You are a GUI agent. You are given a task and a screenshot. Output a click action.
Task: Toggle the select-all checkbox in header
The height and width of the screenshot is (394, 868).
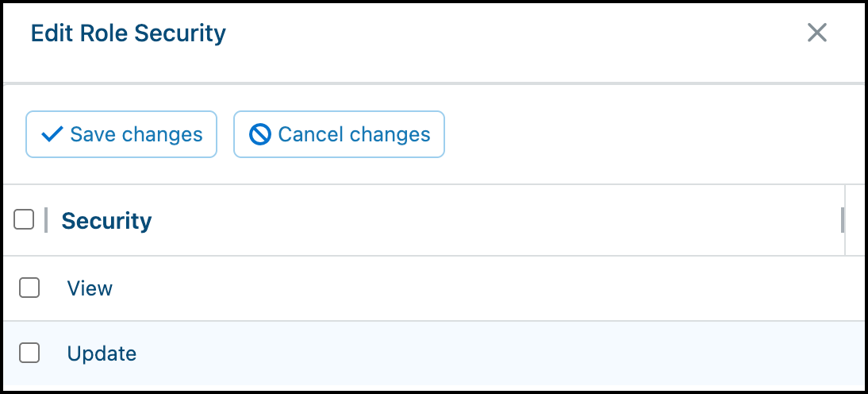pyautogui.click(x=24, y=220)
